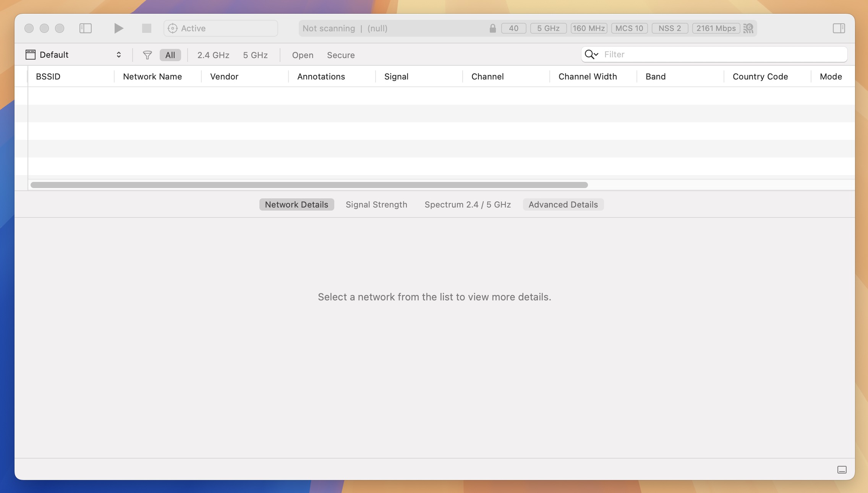Toggle the 2.4 GHz band filter
Screen dimensions: 868x493
[214, 54]
